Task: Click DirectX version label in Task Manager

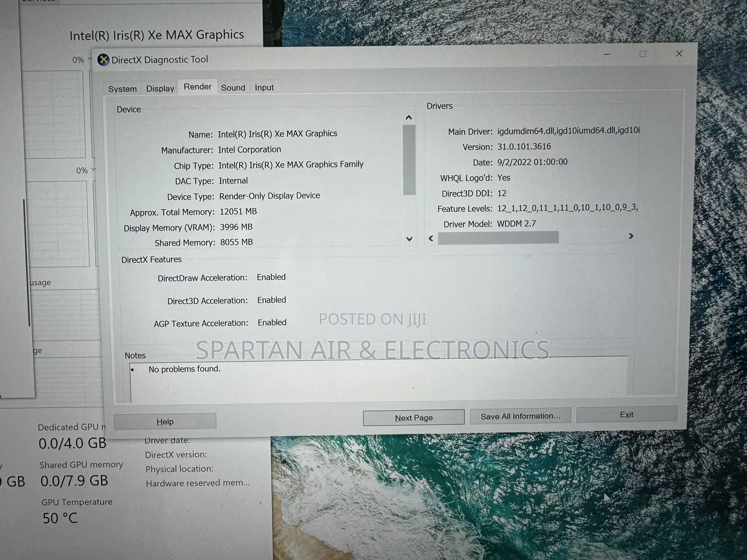Action: click(176, 455)
